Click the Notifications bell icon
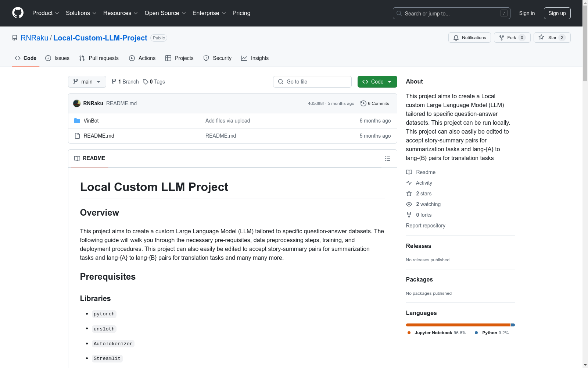Screen dimensions: 588x368 [456, 38]
